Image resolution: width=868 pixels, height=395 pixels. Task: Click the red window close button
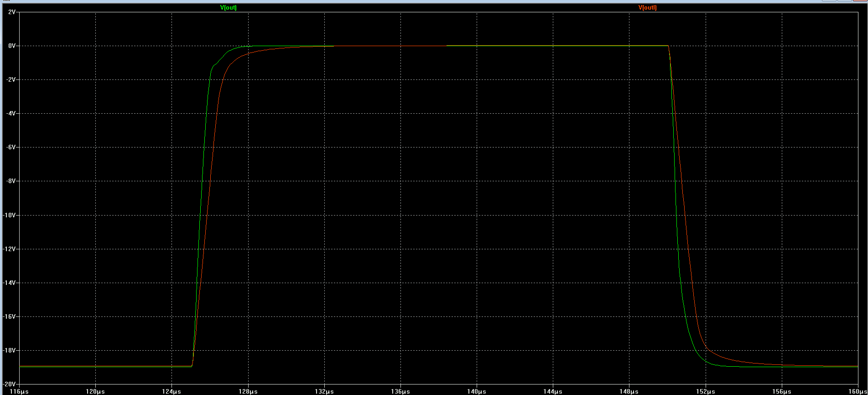(x=859, y=0)
